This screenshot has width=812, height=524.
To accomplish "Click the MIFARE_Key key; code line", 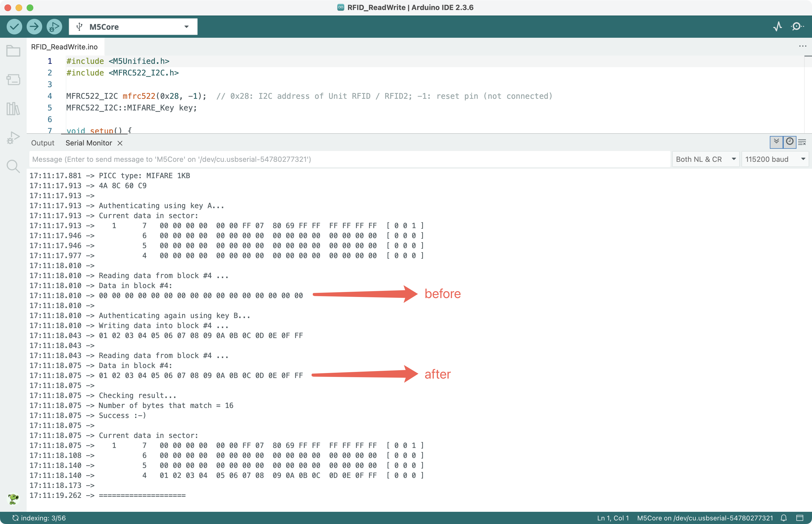I will point(131,107).
